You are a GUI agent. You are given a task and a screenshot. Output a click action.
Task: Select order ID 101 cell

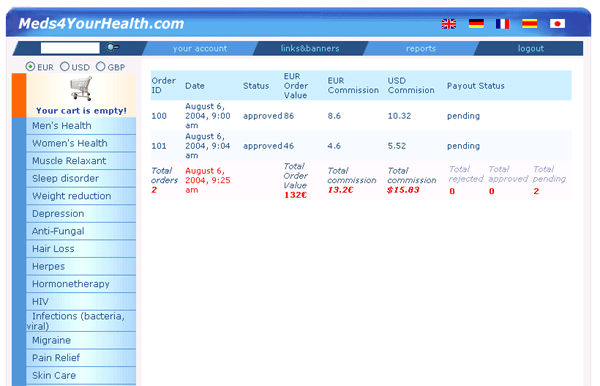(159, 146)
